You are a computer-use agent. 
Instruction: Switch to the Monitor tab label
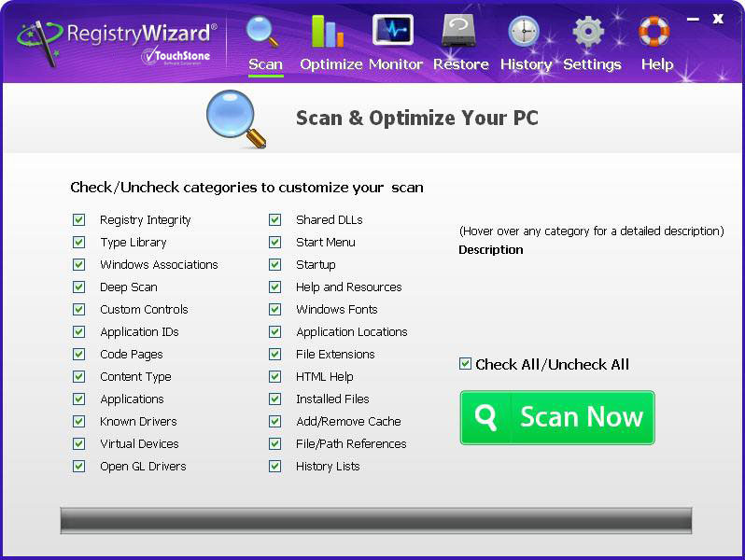click(x=396, y=64)
